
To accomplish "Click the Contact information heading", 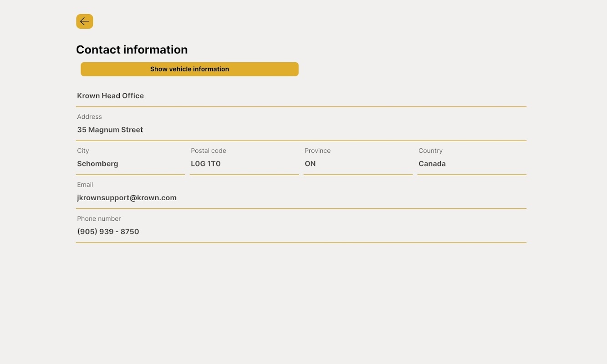I will point(132,50).
